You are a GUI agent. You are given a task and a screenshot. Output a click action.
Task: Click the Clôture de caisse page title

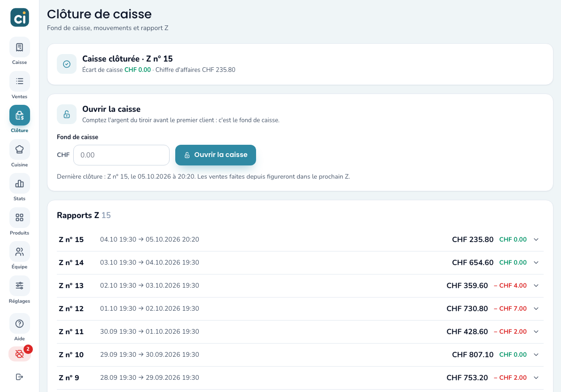pyautogui.click(x=100, y=14)
